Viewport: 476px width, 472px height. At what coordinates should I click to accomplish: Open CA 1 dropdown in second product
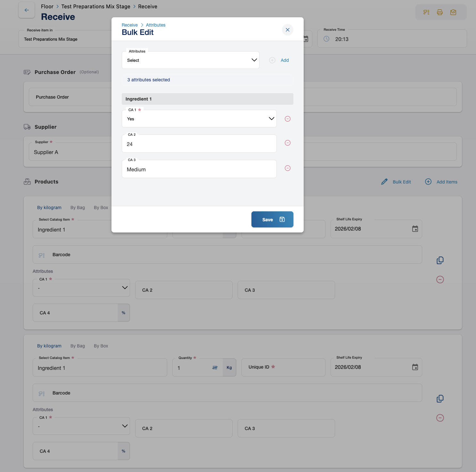pyautogui.click(x=81, y=426)
